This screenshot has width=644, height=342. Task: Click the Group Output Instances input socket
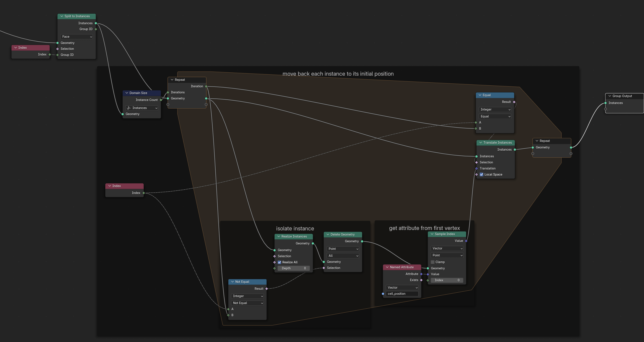pyautogui.click(x=605, y=103)
